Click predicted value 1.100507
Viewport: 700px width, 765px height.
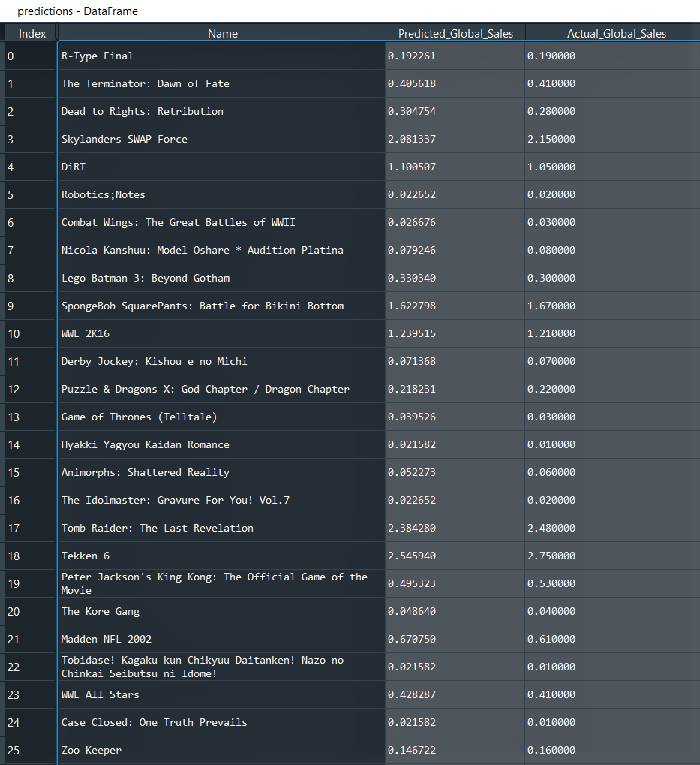[455, 167]
